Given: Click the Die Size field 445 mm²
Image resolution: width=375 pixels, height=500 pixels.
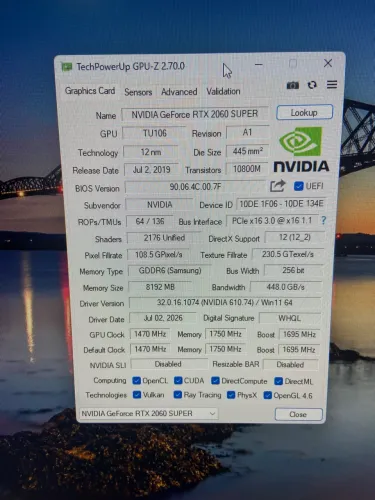Looking at the screenshot, I should pos(247,151).
